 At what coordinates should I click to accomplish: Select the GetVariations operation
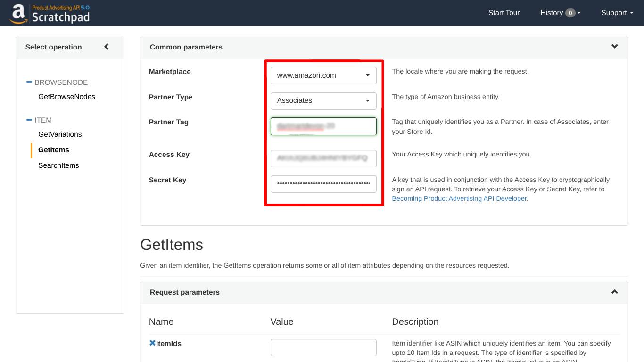click(60, 134)
